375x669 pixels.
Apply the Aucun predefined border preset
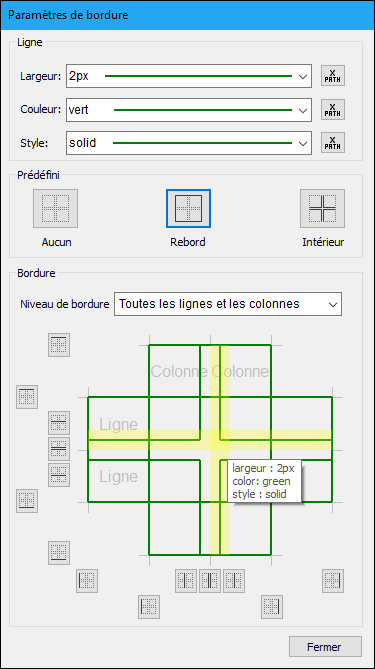pos(55,209)
